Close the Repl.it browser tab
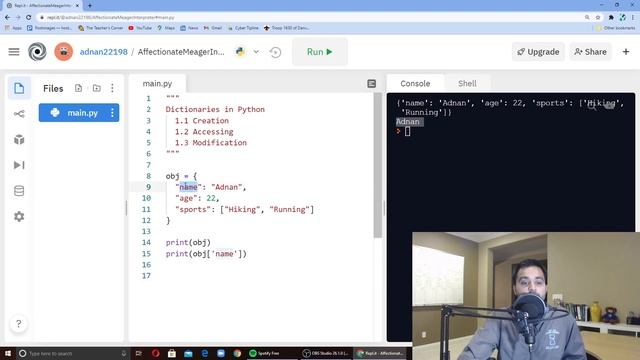This screenshot has width=640, height=360. tap(77, 6)
